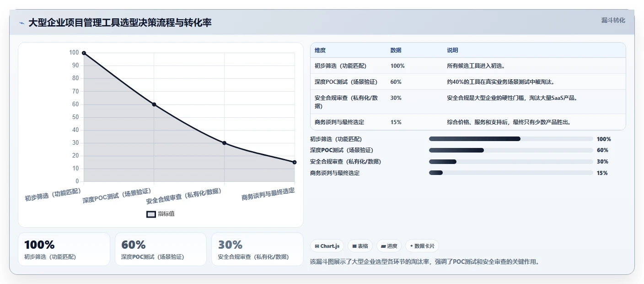Click the 100% label beside progress bar

(604, 139)
